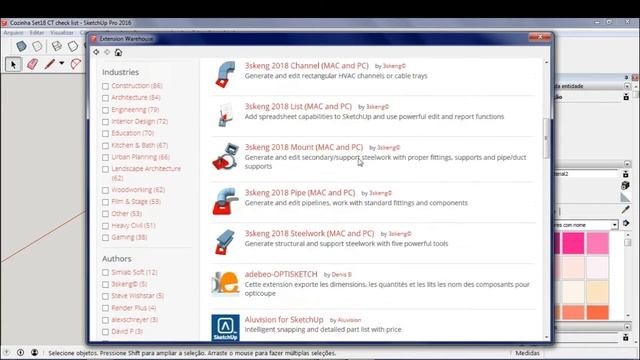Open Aluvision for SketchUp logo

[225, 328]
